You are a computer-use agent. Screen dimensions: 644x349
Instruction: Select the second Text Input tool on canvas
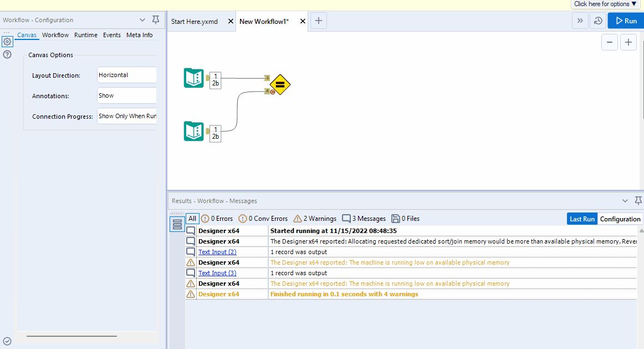[x=193, y=131]
